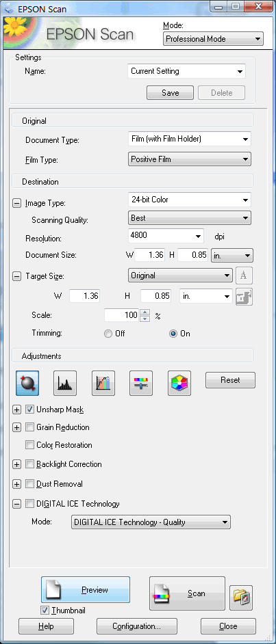Click the target size orientation icon
The image size is (276, 644).
click(244, 276)
